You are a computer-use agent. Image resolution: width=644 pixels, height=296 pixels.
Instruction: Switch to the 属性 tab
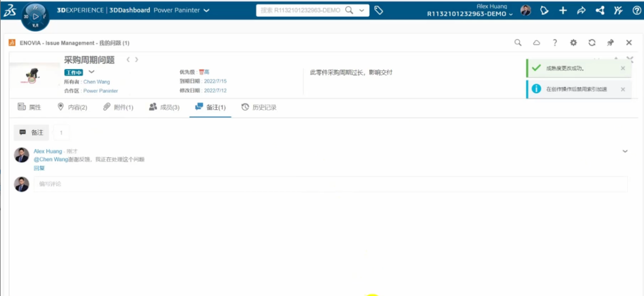click(x=30, y=107)
